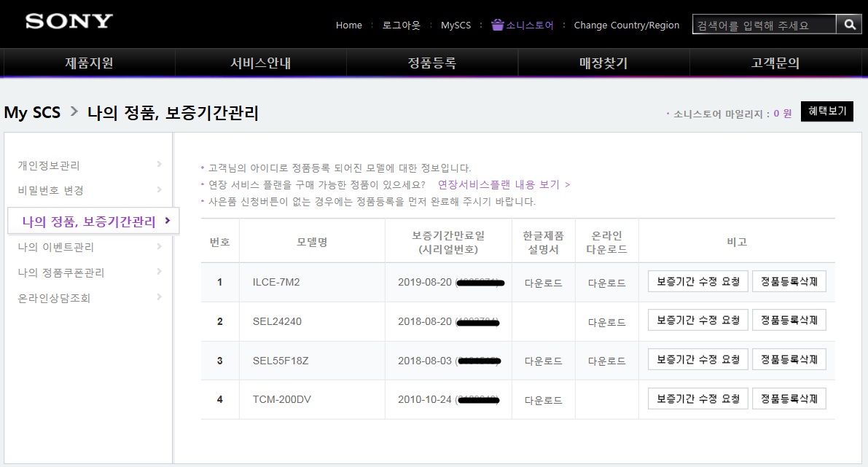Screen dimensions: 868x467
Task: Click the 혜택보기 button
Action: tap(826, 111)
